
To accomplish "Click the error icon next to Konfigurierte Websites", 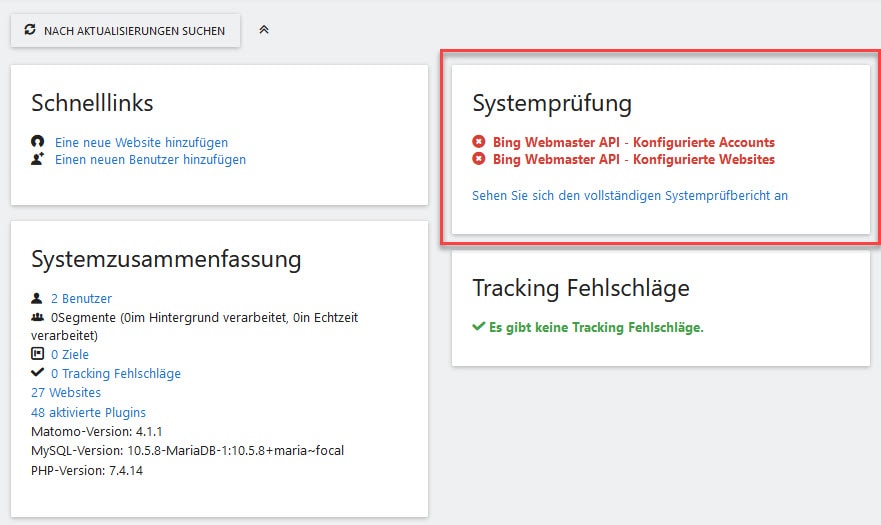I will (x=479, y=159).
